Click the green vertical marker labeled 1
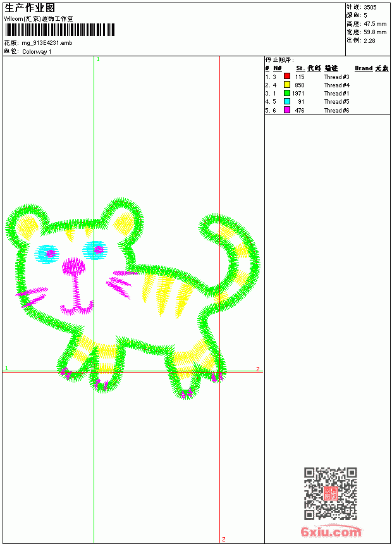 tap(94, 300)
